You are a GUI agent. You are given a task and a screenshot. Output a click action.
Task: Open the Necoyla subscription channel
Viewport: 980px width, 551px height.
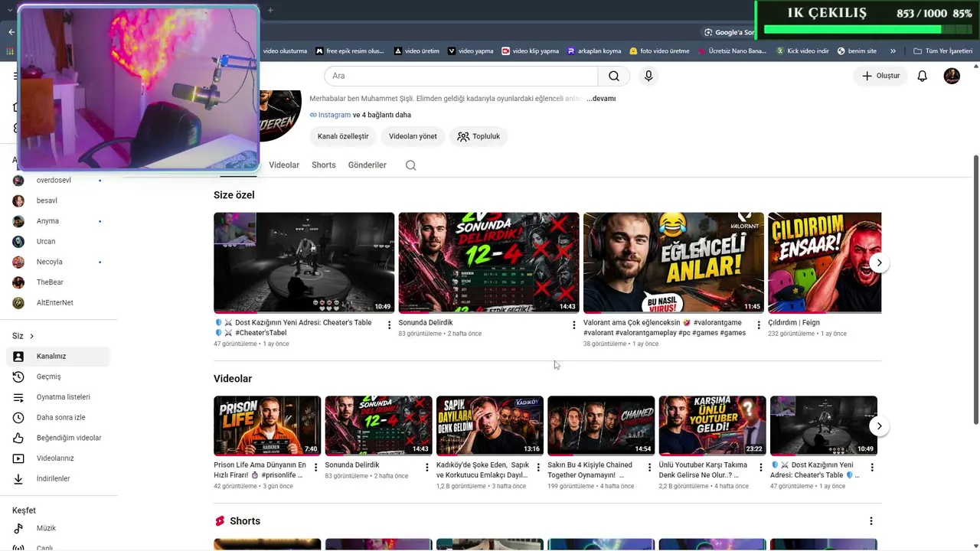(x=59, y=262)
